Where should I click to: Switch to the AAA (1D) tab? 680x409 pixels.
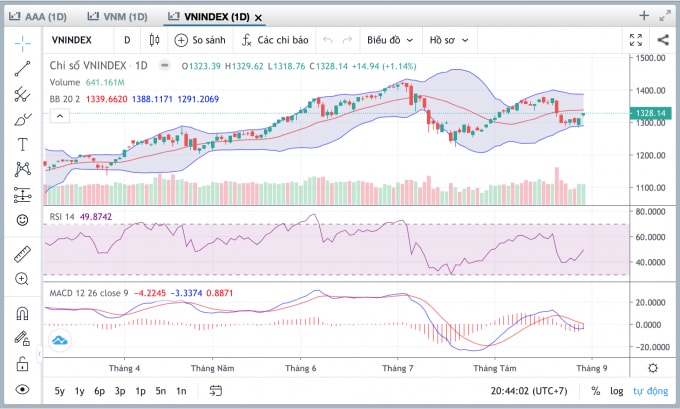[38, 17]
